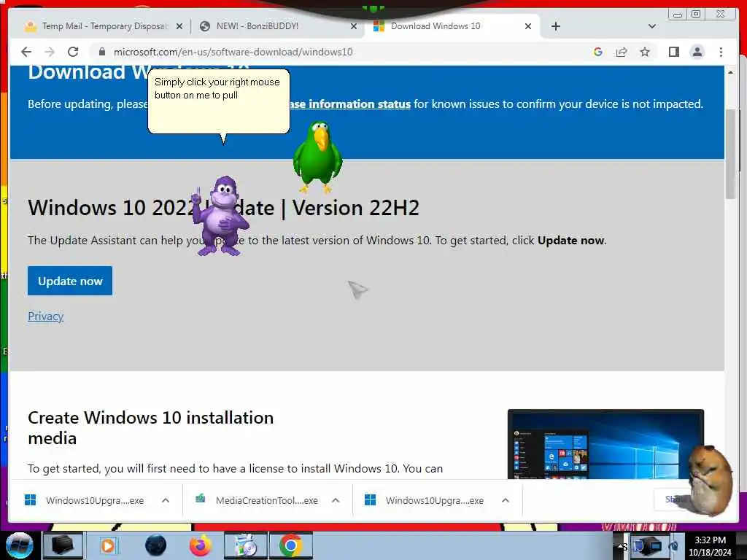Close the BonziBUDDY tab
747x560 pixels.
354,26
